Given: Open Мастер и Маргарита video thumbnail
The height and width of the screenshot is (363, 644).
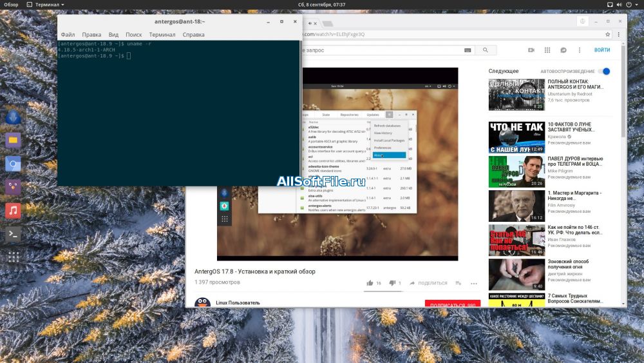Looking at the screenshot, I should [516, 206].
